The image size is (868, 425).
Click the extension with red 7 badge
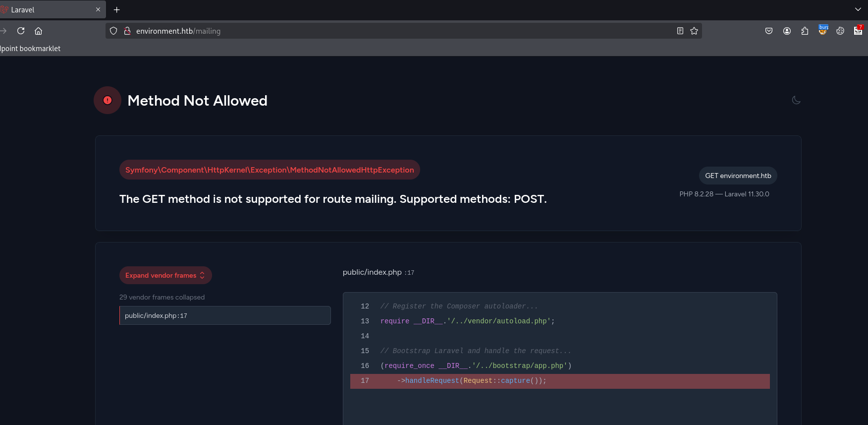pos(858,31)
